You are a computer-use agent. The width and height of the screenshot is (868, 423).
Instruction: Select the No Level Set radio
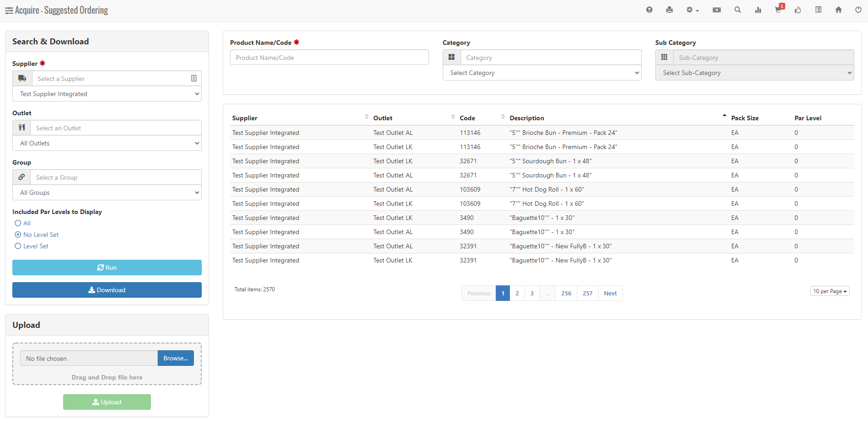point(18,235)
